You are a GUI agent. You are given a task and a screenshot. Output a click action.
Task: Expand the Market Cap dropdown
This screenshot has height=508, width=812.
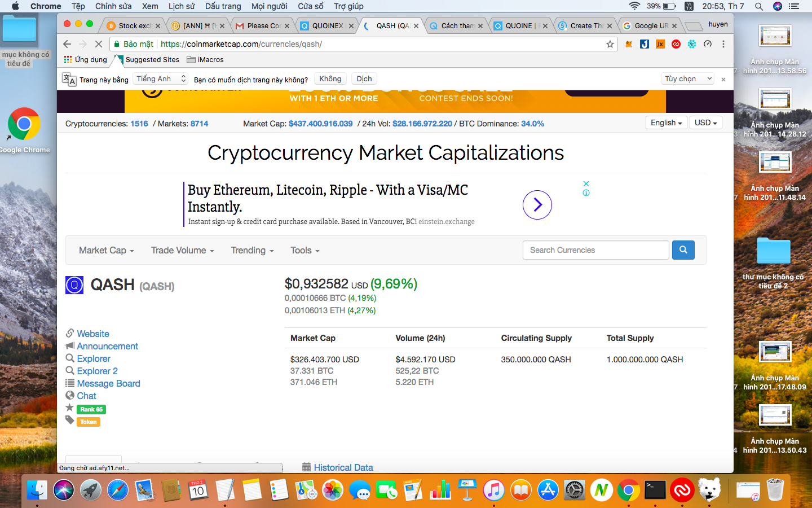(x=107, y=250)
